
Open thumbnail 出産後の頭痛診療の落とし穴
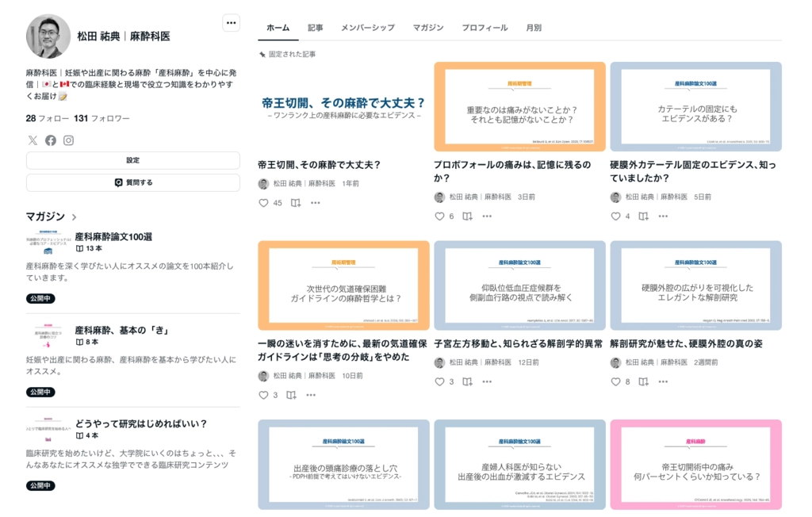pyautogui.click(x=344, y=465)
